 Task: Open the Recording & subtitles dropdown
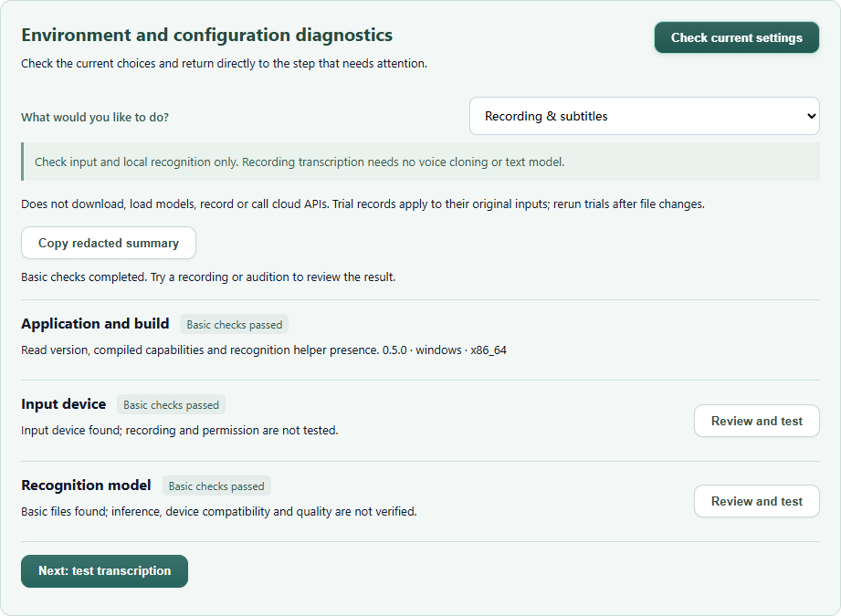pyautogui.click(x=644, y=116)
